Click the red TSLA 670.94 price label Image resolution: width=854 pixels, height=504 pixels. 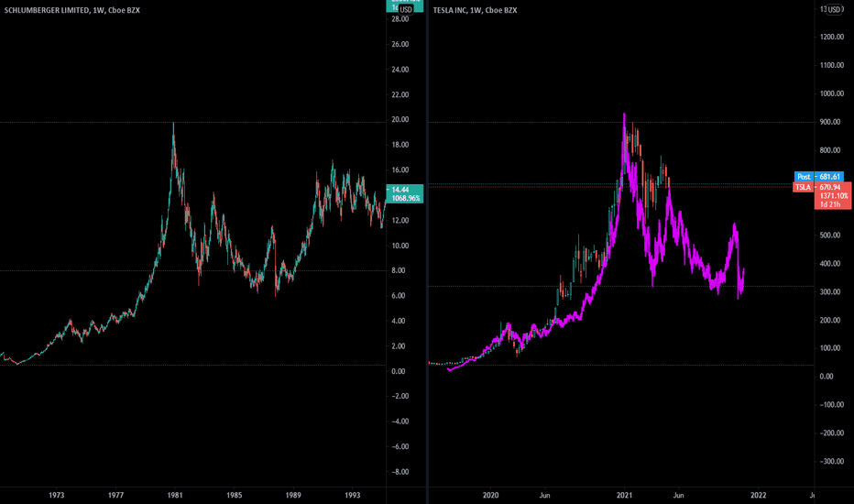click(x=821, y=187)
